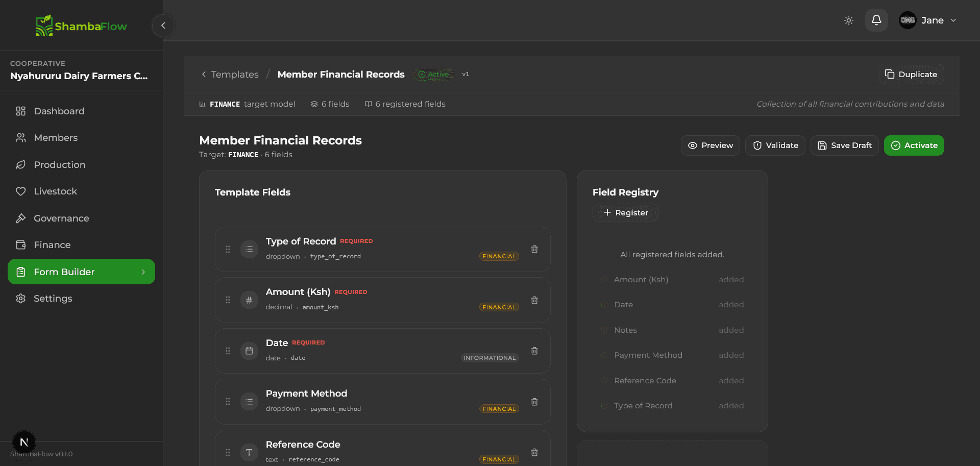
Task: Delete the Payment Method field
Action: click(534, 402)
